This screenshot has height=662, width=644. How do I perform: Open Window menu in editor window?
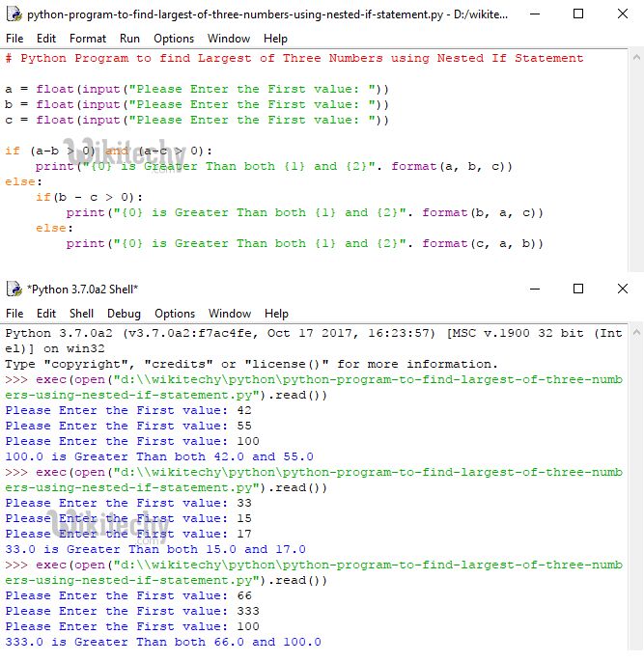(229, 39)
